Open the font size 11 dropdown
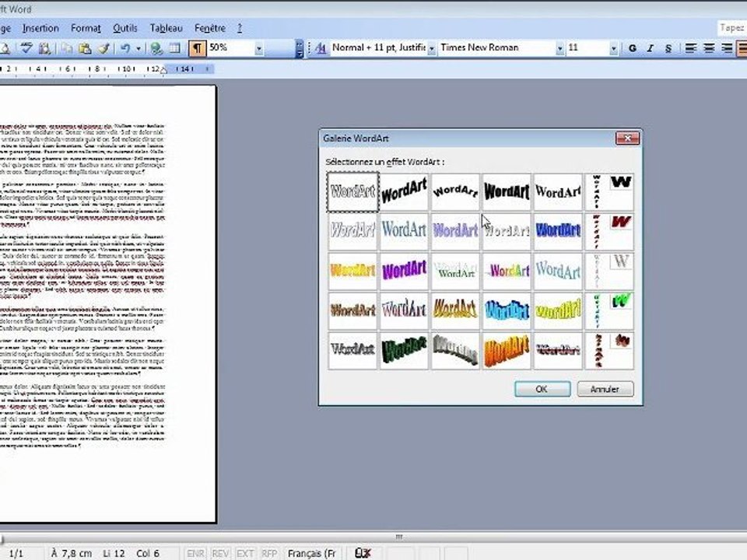747x560 pixels. [x=613, y=48]
